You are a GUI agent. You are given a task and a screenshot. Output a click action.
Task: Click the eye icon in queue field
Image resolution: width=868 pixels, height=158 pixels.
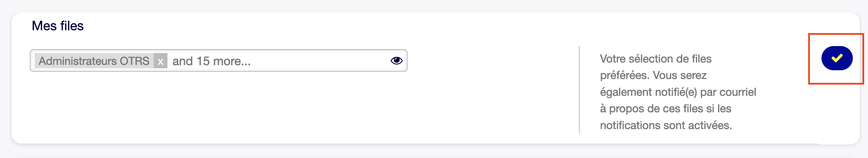tap(396, 61)
